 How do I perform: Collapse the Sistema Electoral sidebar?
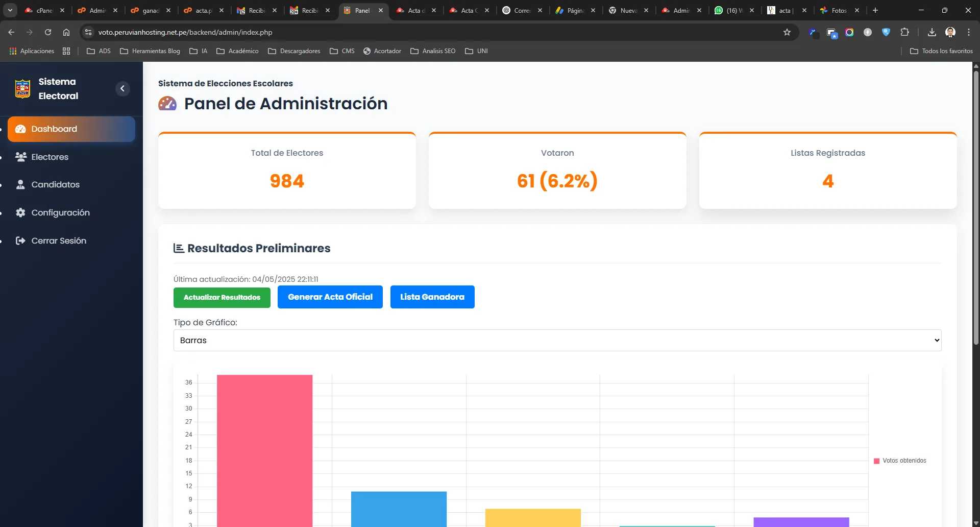point(122,89)
